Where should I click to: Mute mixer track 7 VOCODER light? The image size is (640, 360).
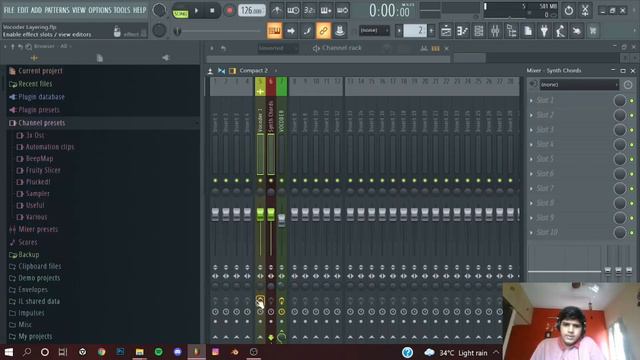(281, 180)
